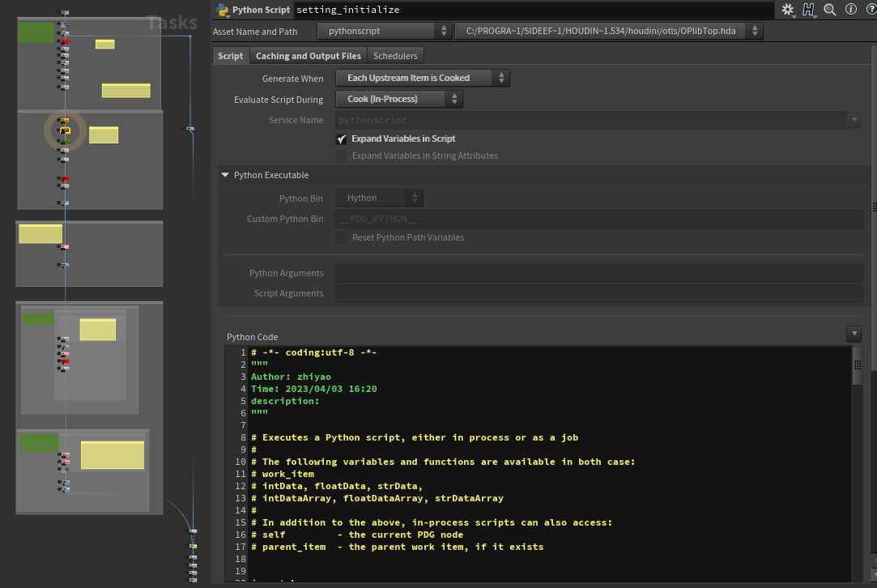Open the asset name pythonscript selector
This screenshot has height=588, width=877.
click(384, 32)
